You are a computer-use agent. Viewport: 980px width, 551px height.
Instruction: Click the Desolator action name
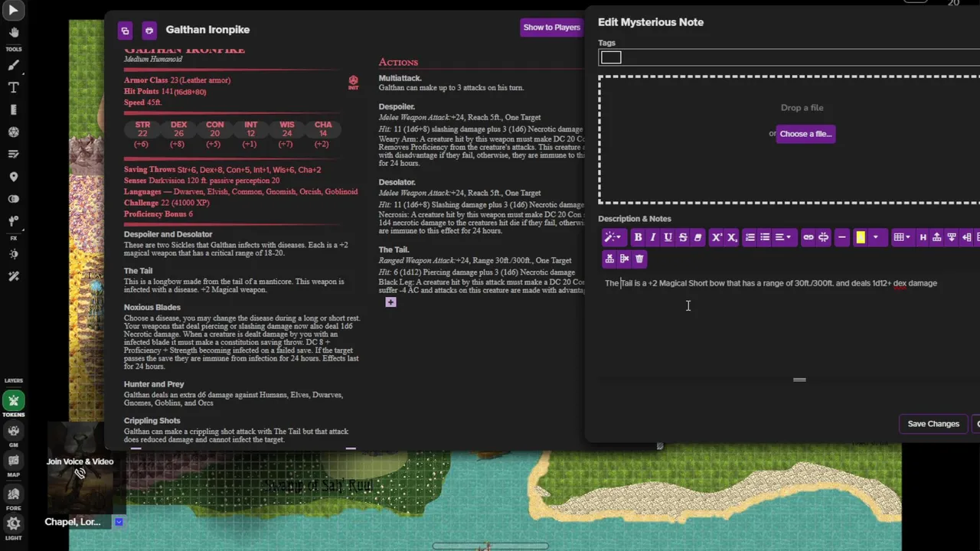coord(397,182)
